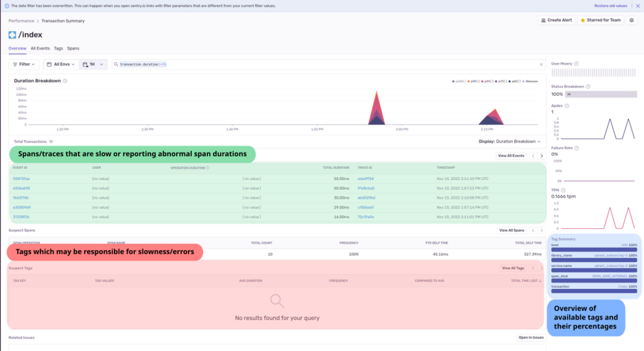
Task: Open the Failure Rate help icon
Action: (x=577, y=148)
